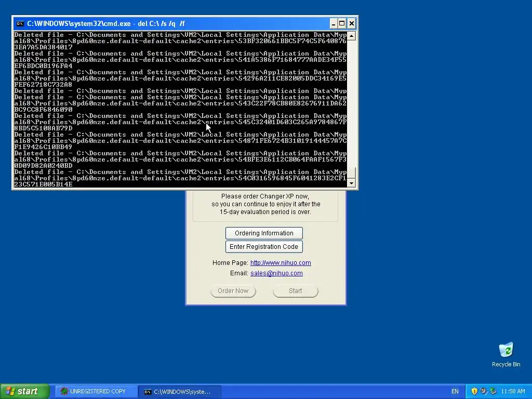Click Enter Registration Code button
532x399 pixels.
click(x=264, y=247)
